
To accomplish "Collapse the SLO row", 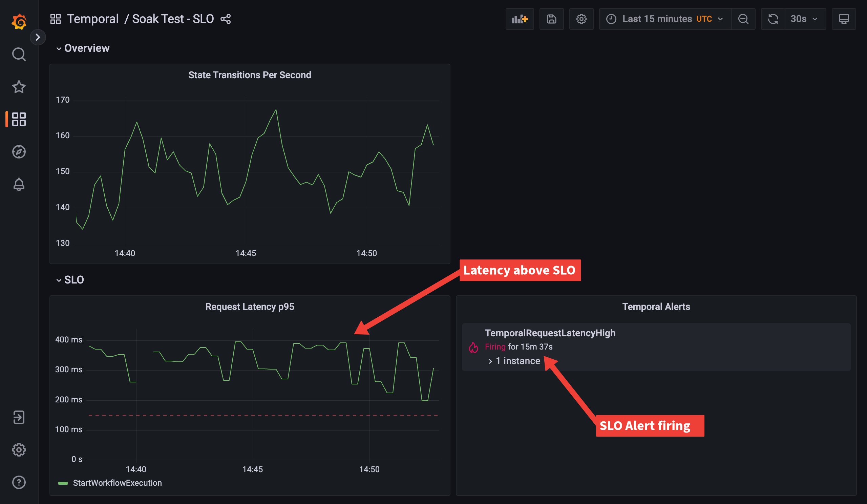I will pos(70,280).
